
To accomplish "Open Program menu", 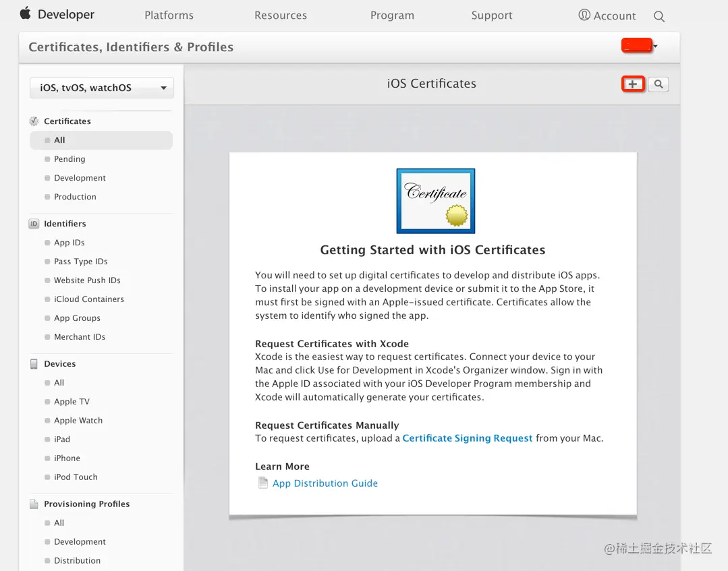I will click(x=392, y=16).
